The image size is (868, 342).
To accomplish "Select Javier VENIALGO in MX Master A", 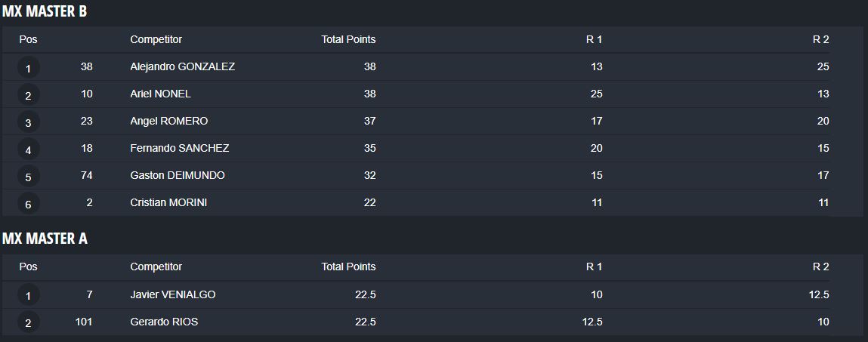I will pos(173,295).
